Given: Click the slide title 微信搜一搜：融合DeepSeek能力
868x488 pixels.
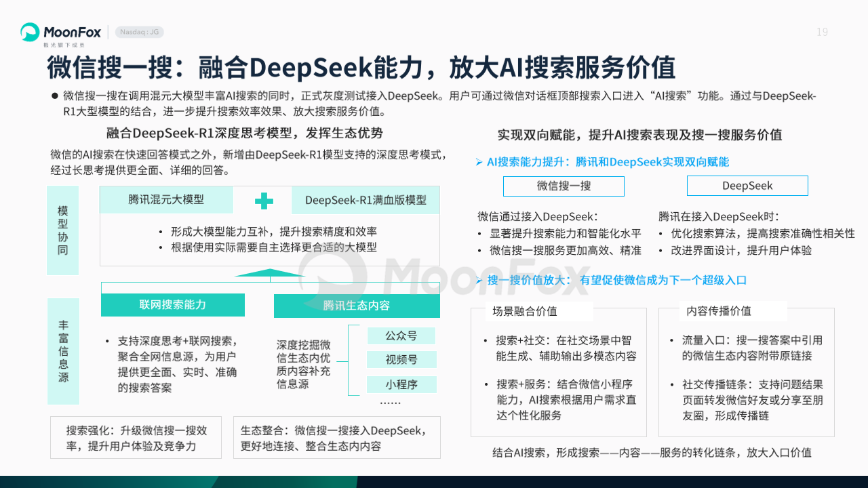Looking at the screenshot, I should tap(361, 68).
